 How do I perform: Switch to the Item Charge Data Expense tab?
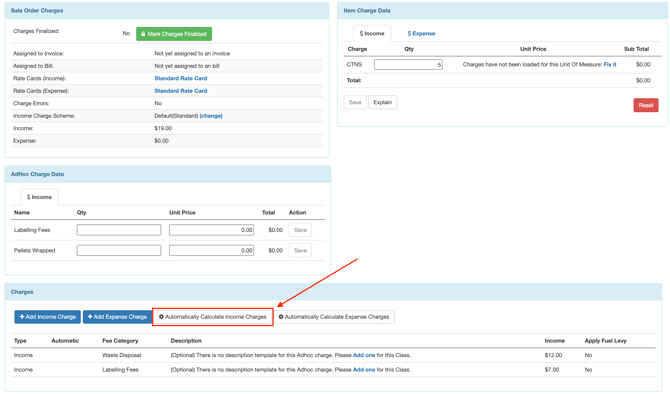pyautogui.click(x=421, y=33)
